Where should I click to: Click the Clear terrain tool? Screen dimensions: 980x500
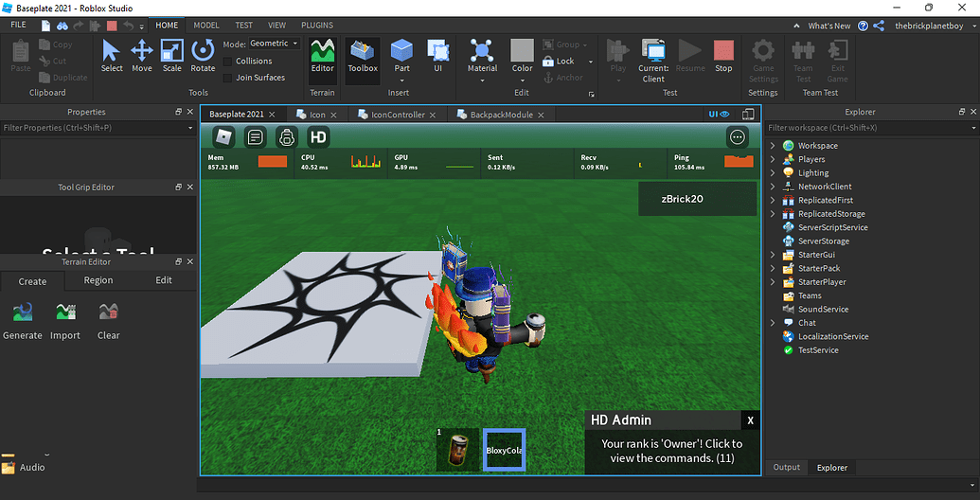(x=108, y=321)
